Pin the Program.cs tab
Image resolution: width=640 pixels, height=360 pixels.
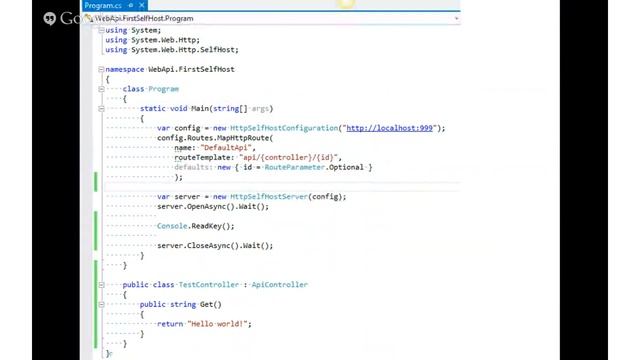(x=131, y=5)
